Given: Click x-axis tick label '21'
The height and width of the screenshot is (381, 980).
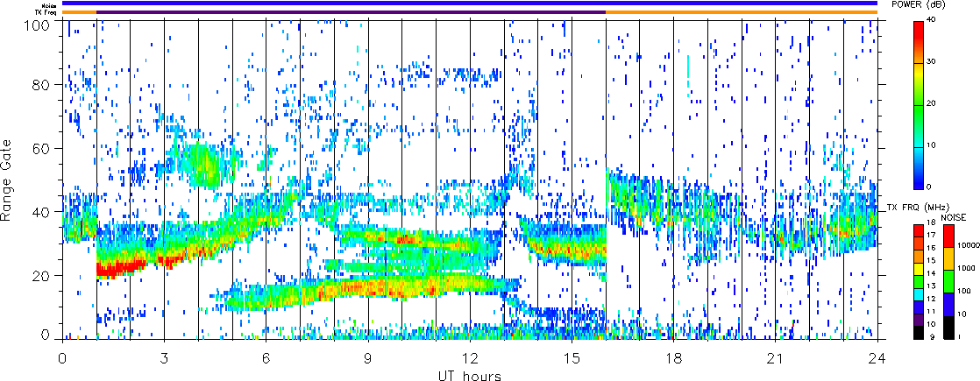Looking at the screenshot, I should click(776, 359).
